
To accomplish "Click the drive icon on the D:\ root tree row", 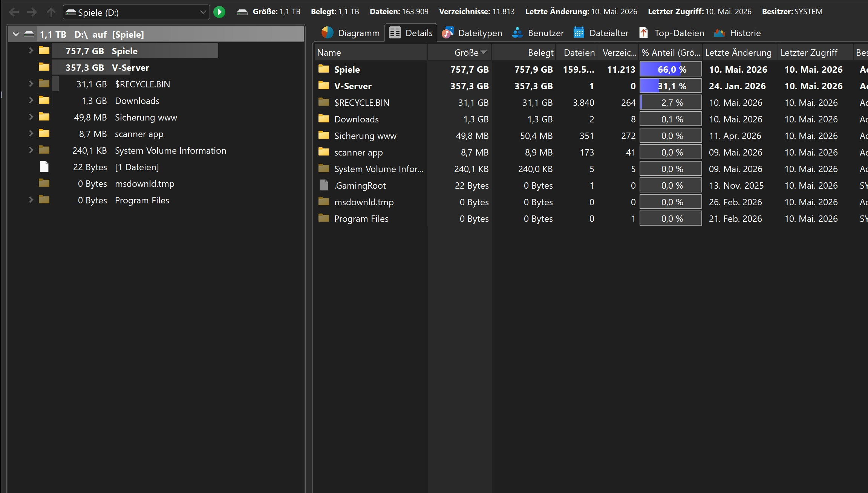I will pyautogui.click(x=29, y=34).
